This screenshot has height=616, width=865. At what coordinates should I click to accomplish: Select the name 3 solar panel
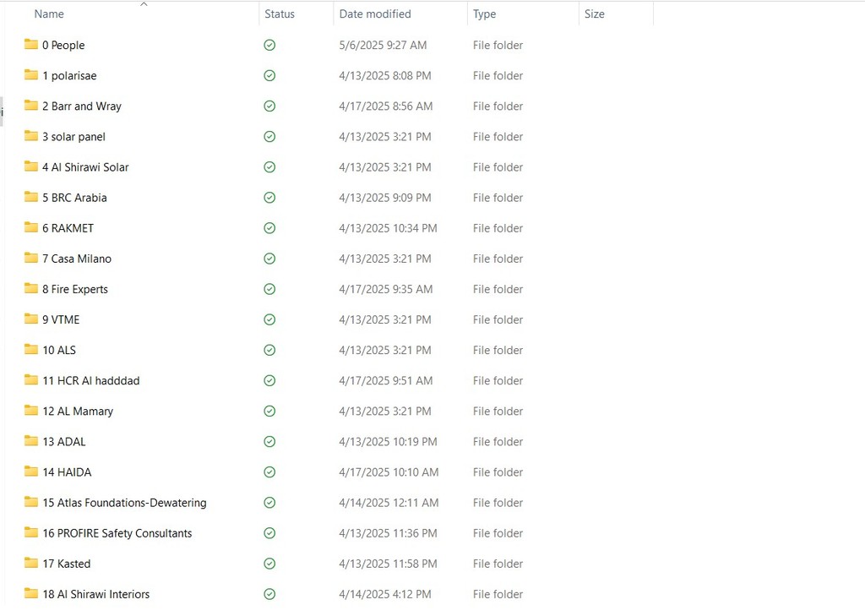74,137
